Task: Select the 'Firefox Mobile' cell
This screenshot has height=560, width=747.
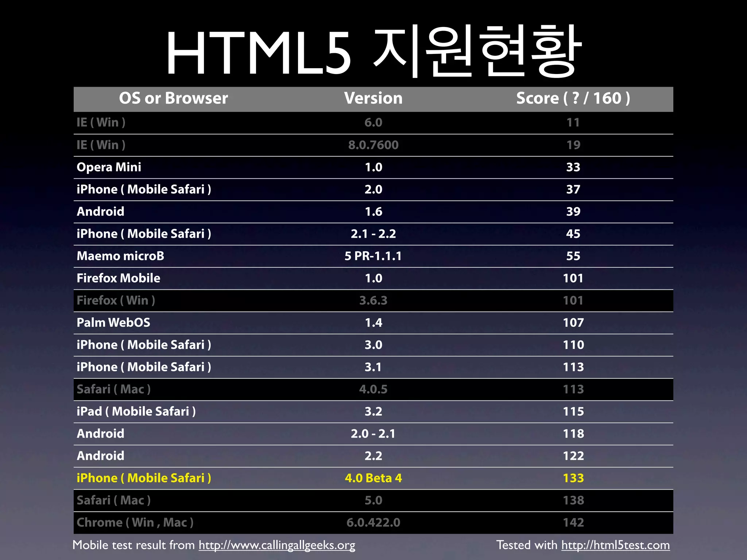Action: [118, 278]
